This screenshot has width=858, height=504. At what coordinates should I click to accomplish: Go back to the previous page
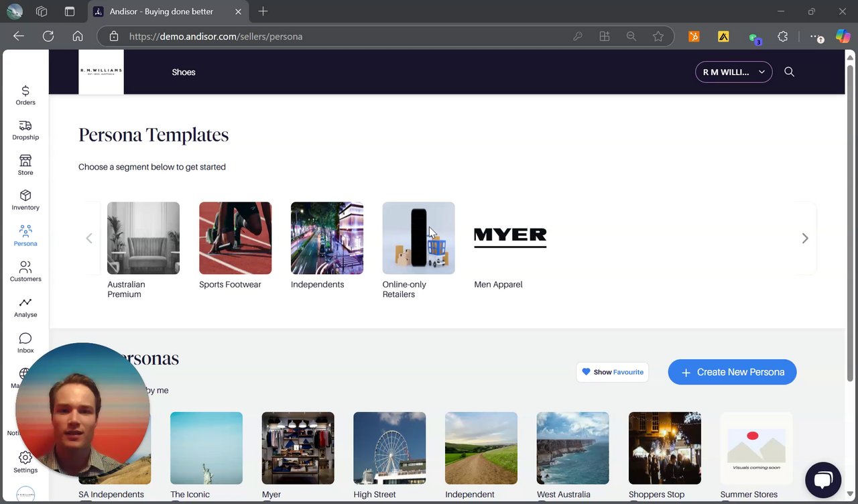(19, 36)
